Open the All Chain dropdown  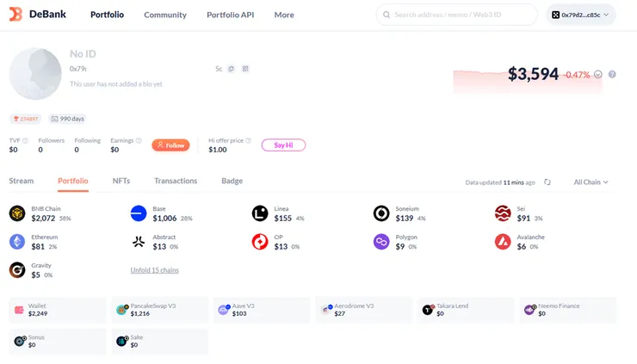(591, 182)
